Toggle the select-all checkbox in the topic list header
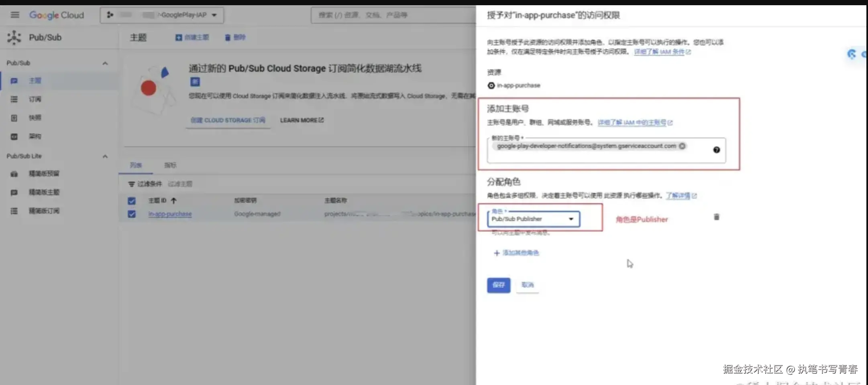The width and height of the screenshot is (868, 385). point(132,201)
